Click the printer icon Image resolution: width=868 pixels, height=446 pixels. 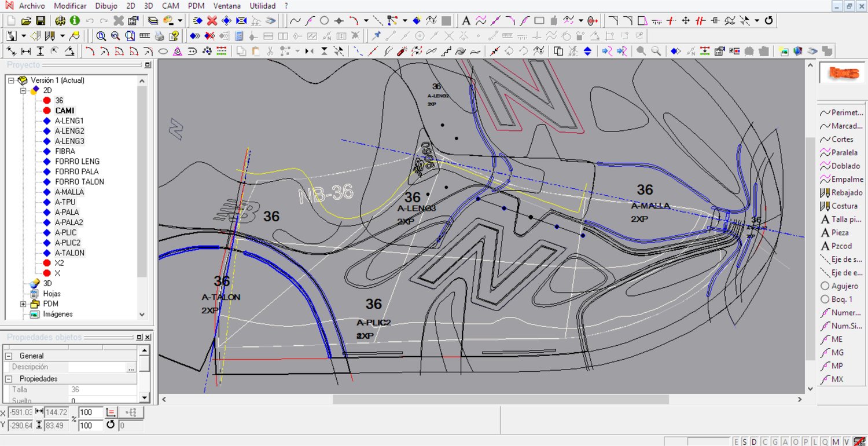click(x=159, y=36)
